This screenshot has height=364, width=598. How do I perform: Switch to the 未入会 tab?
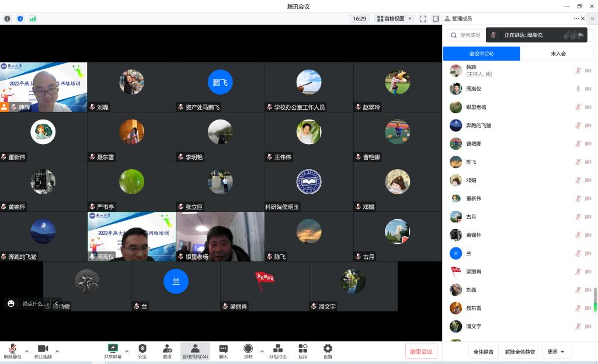(558, 54)
